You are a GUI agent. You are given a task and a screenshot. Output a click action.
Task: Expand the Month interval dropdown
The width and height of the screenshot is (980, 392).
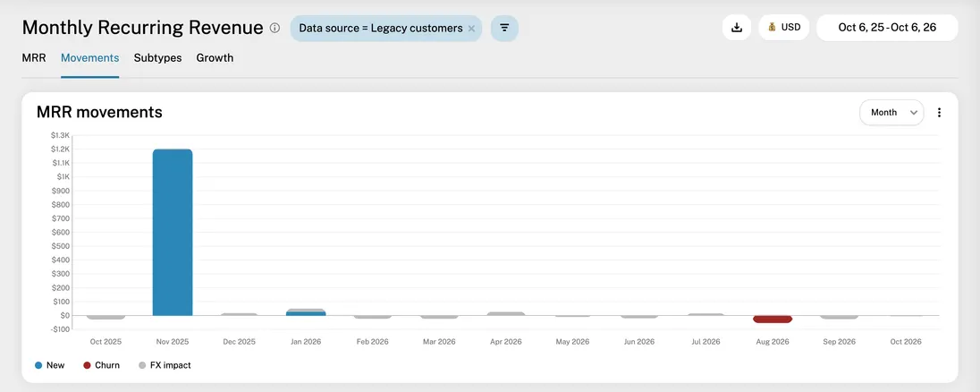point(891,113)
